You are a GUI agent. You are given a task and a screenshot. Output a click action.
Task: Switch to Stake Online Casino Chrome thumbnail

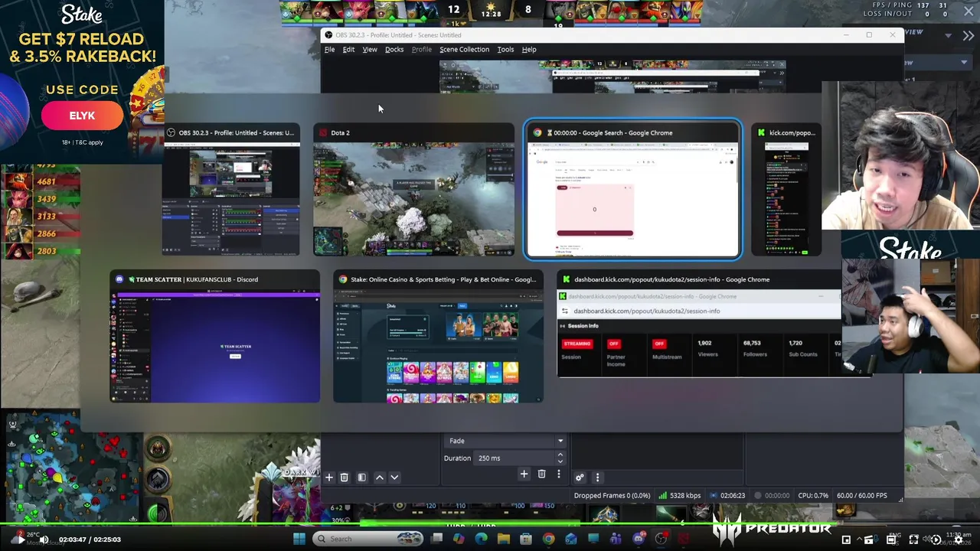[x=438, y=336]
